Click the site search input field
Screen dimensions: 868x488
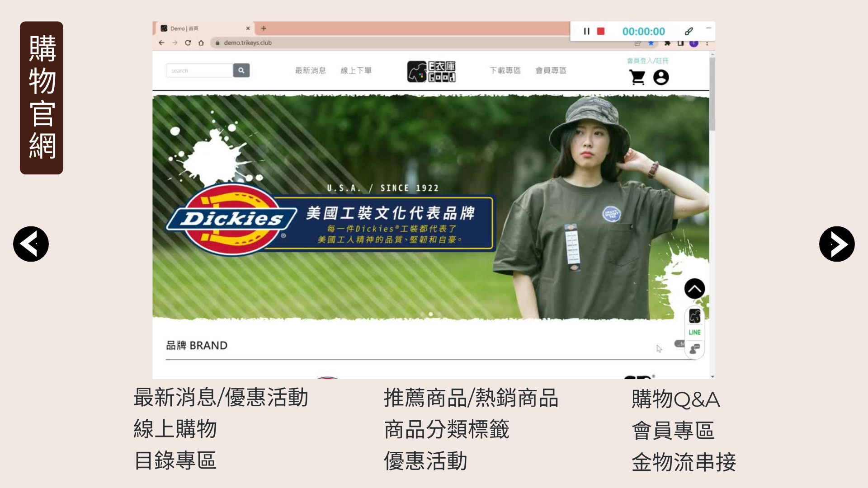tap(199, 70)
